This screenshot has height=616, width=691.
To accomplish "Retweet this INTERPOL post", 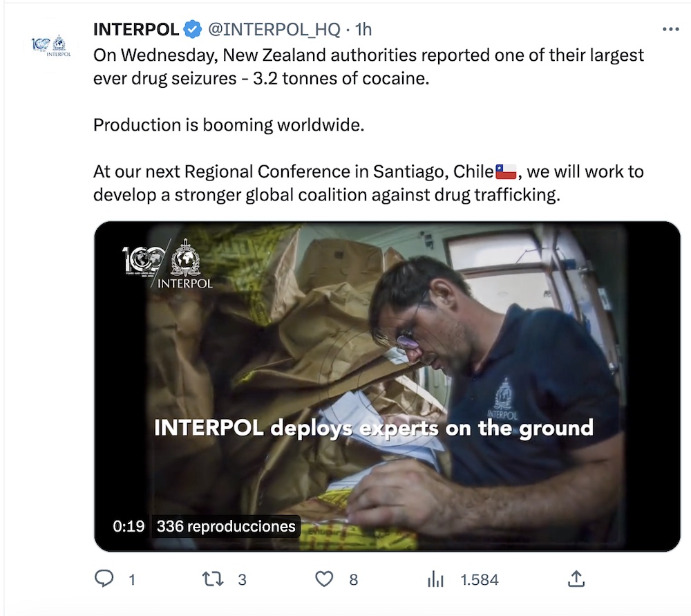I will tap(214, 579).
